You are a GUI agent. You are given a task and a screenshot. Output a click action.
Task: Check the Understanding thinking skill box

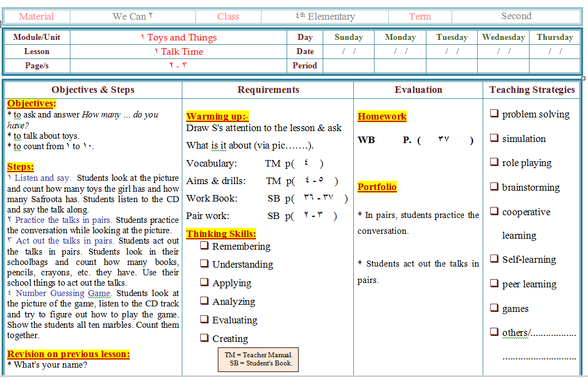pyautogui.click(x=204, y=263)
